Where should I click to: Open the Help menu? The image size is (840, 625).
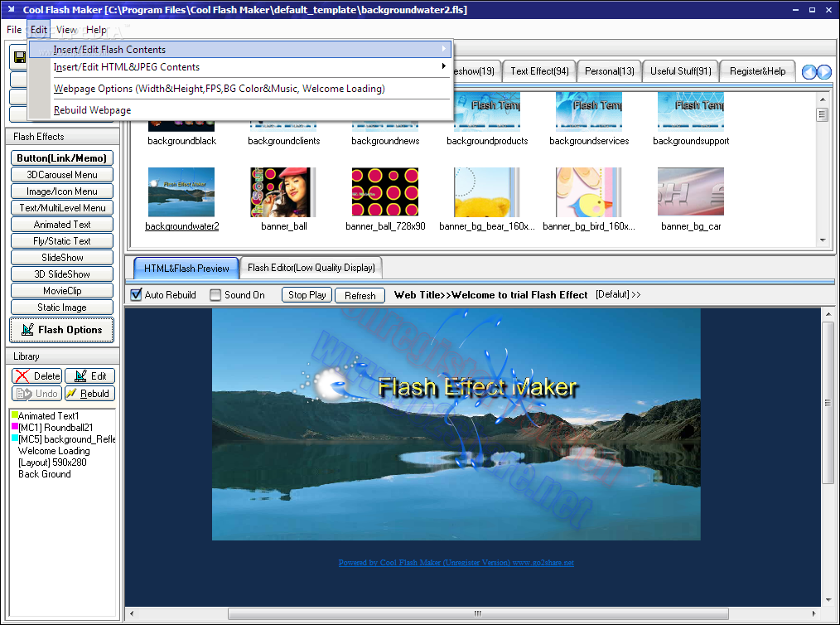[x=96, y=30]
